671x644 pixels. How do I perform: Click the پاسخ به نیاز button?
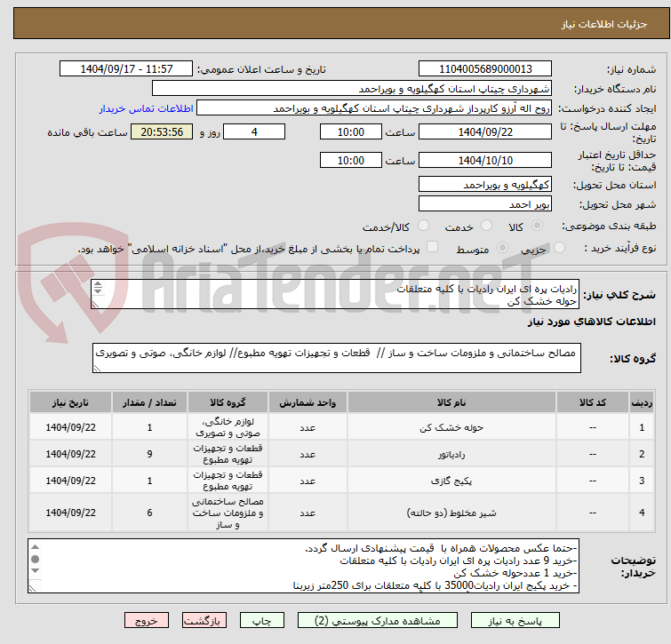point(515,621)
